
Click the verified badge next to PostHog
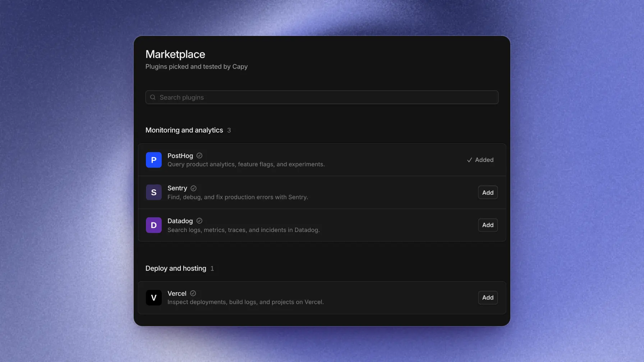click(x=199, y=156)
